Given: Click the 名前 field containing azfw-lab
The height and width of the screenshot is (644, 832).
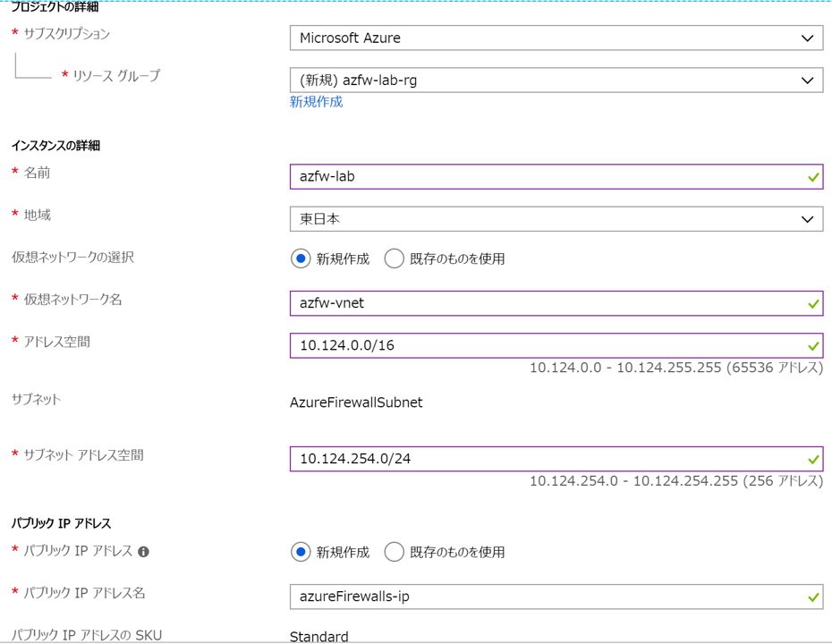Looking at the screenshot, I should pos(546,177).
